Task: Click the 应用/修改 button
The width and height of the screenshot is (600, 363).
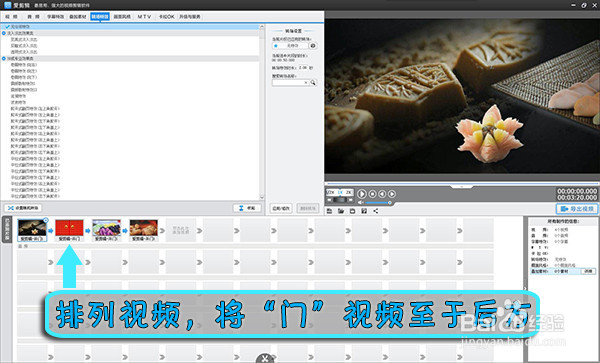Action: (281, 208)
